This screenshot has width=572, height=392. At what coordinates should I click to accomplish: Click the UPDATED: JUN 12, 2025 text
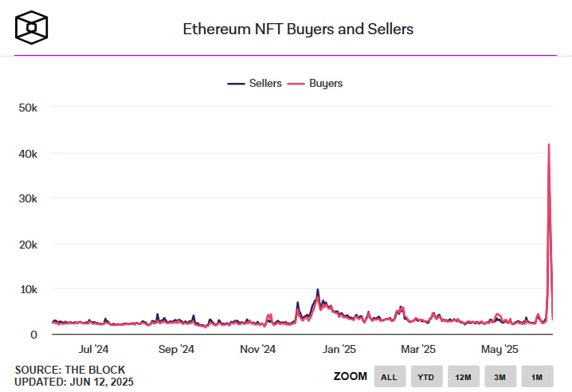point(74,382)
